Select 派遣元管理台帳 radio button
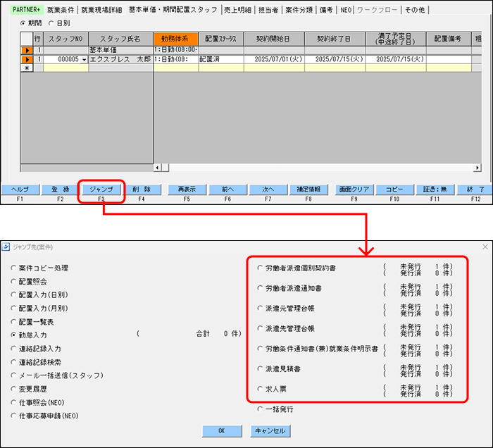This screenshot has width=493, height=448. (260, 308)
